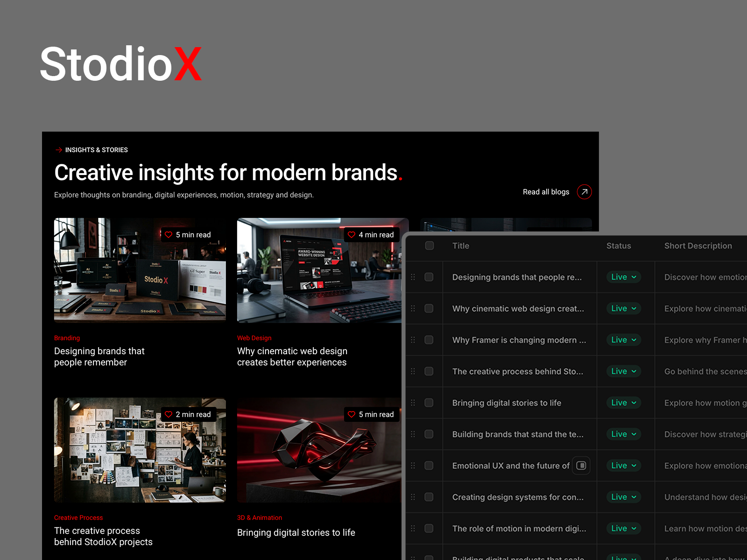
Task: Open Live status dropdown for Designing brands
Action: tap(624, 277)
